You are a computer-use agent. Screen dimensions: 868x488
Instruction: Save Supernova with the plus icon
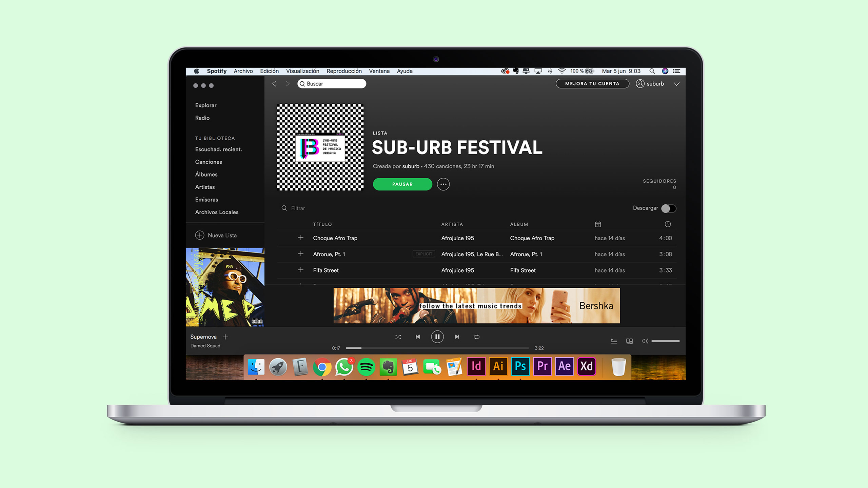225,337
